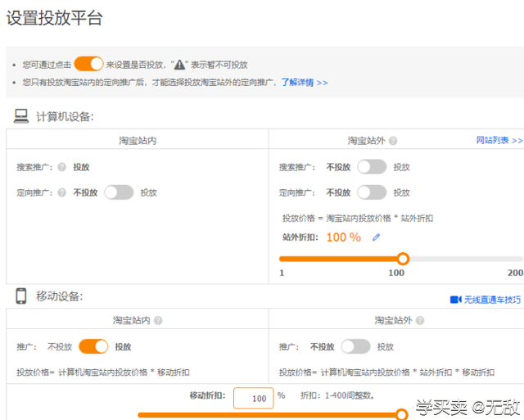Click the 计算机设备: section heading

coord(65,117)
